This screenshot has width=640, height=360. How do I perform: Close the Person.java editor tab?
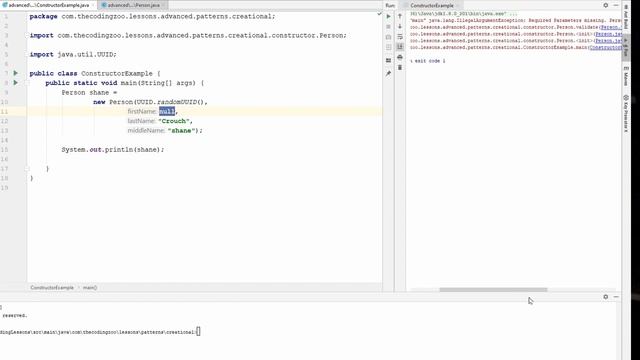pos(164,5)
